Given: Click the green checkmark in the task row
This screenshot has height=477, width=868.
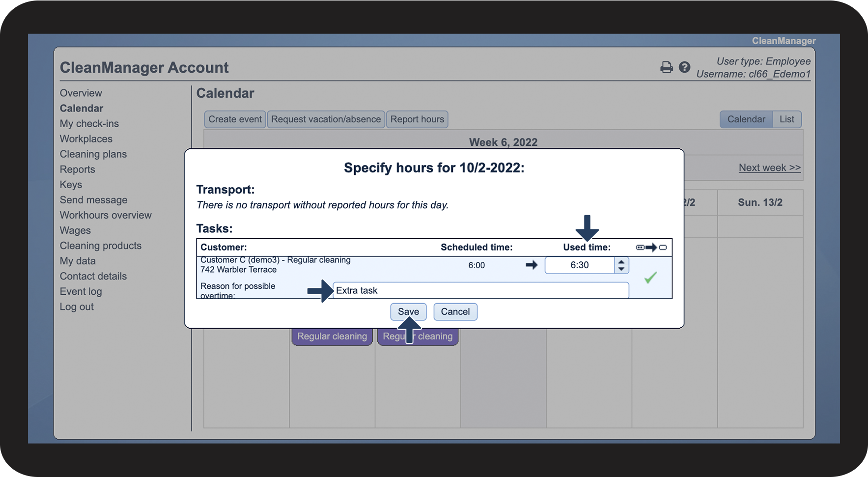Looking at the screenshot, I should tap(650, 278).
